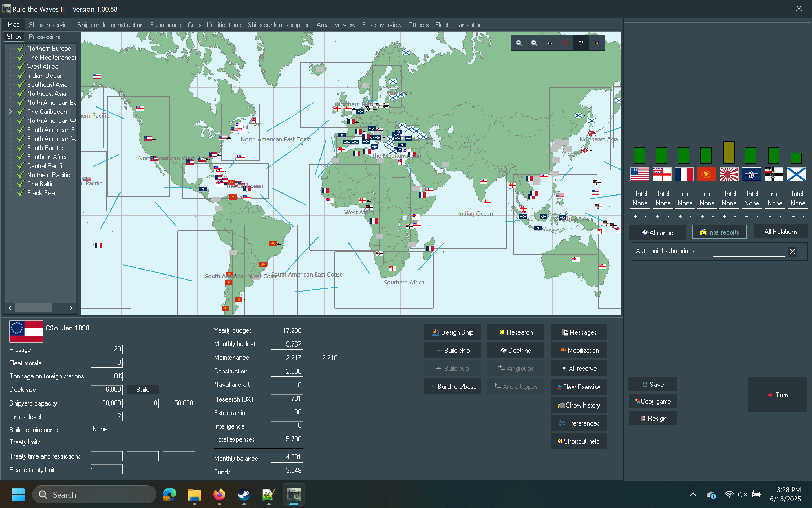Increase intel on Japan with plus
This screenshot has width=812, height=508.
[x=724, y=217]
